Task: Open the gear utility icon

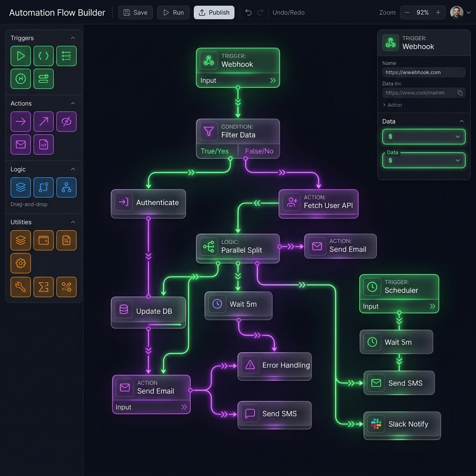Action: (x=20, y=263)
